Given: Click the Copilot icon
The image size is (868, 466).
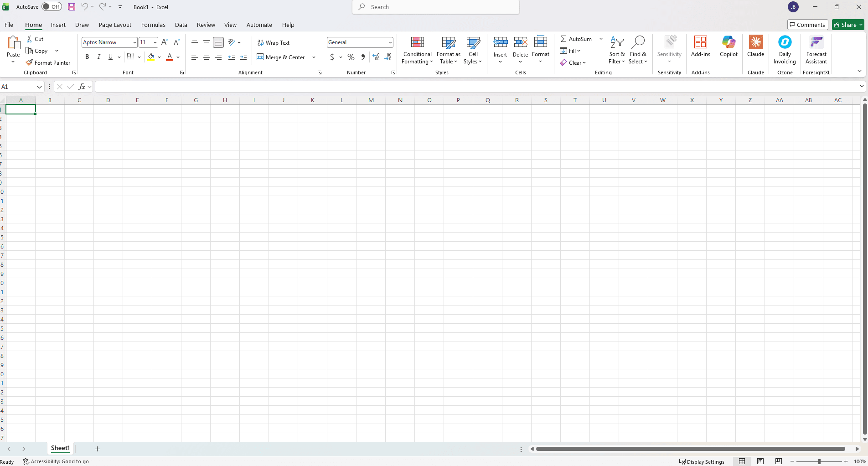Looking at the screenshot, I should [728, 47].
